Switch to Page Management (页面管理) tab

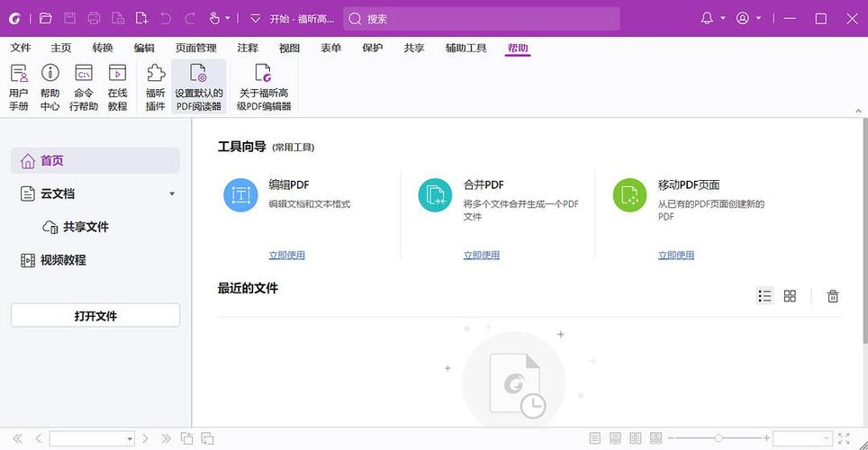(x=196, y=49)
